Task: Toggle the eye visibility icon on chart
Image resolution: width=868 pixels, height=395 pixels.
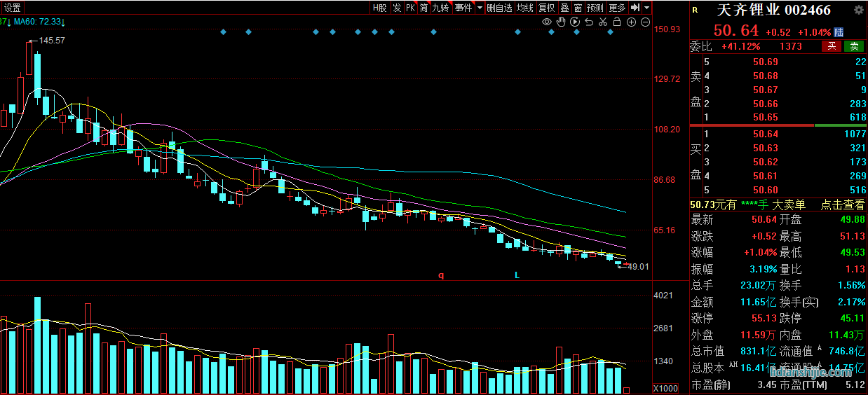Action: (547, 22)
